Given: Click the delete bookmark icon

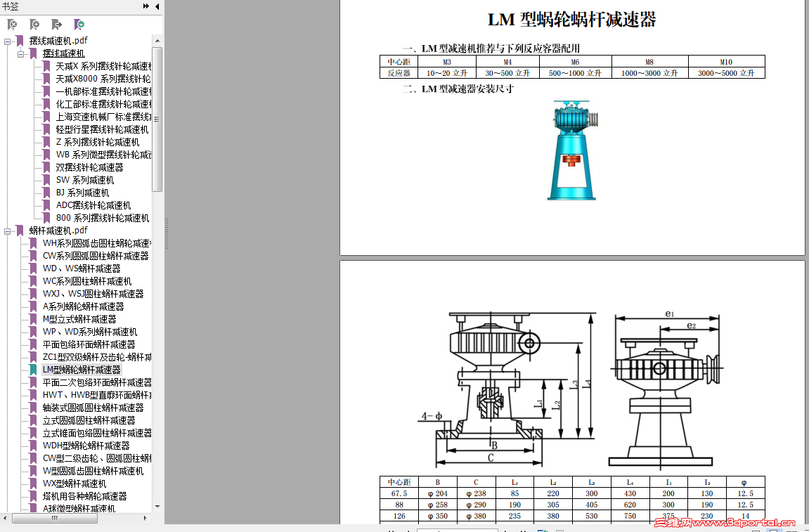Looking at the screenshot, I should [12, 25].
